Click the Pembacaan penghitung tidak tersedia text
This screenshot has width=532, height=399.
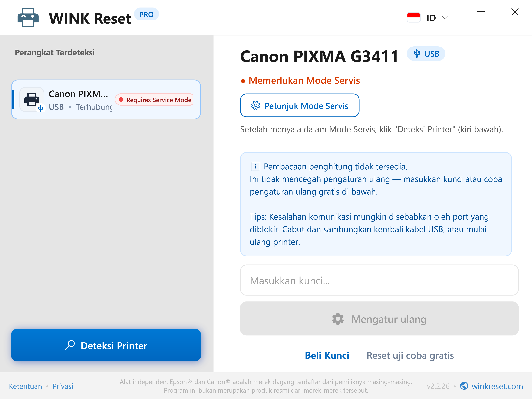pyautogui.click(x=335, y=167)
